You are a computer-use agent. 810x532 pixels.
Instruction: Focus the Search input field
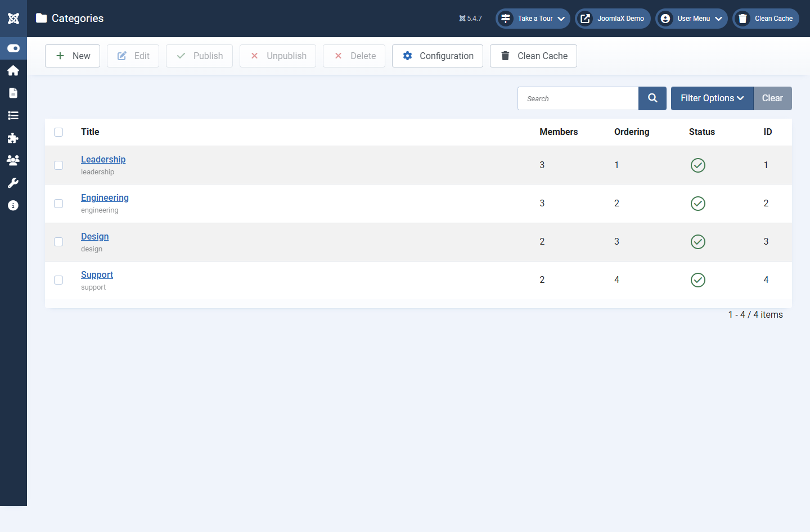pos(578,98)
